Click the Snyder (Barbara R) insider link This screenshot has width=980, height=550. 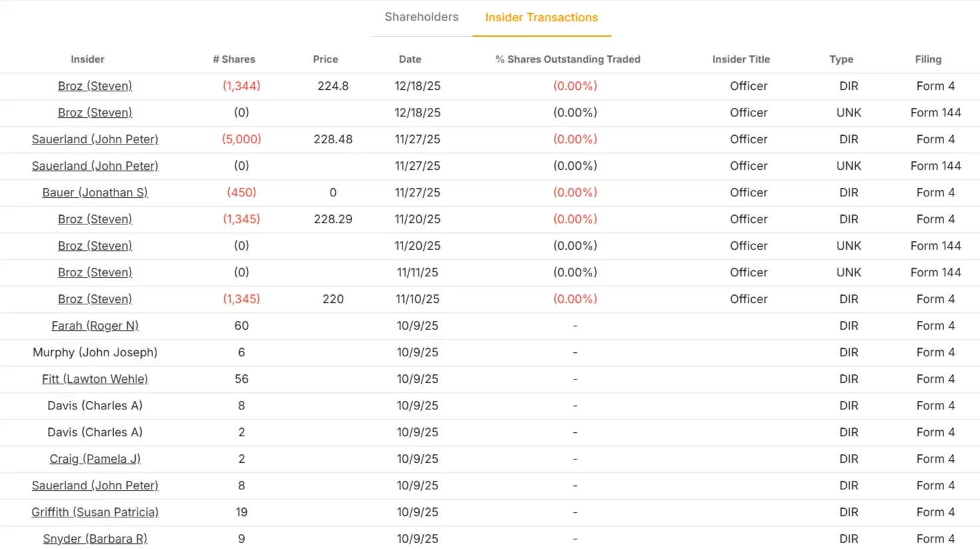coord(95,539)
